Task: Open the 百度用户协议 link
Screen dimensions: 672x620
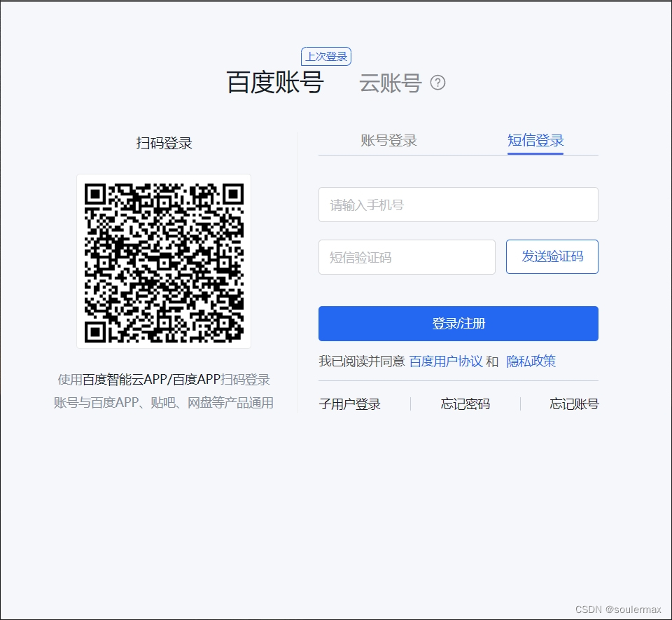Action: coord(446,361)
